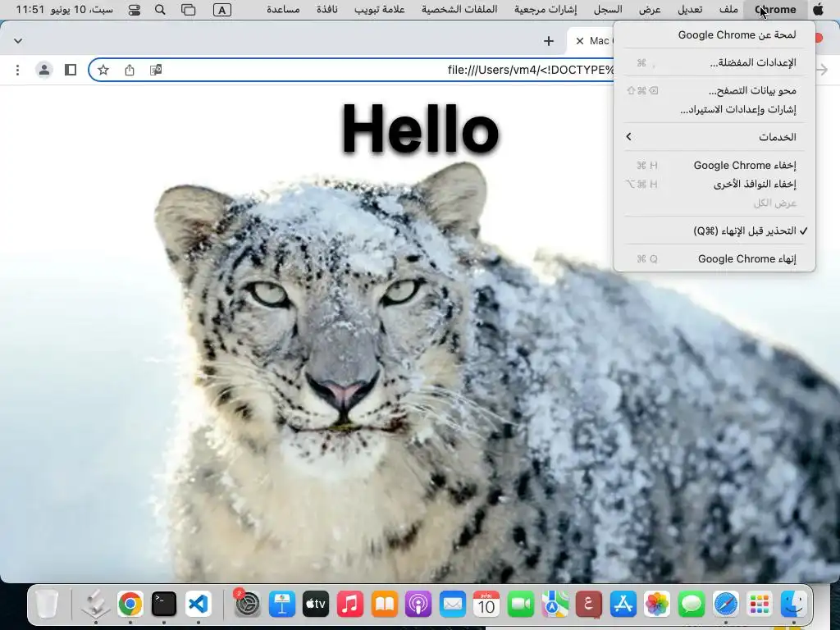Open a new tab with the plus button
This screenshot has height=630, width=840.
coord(549,41)
